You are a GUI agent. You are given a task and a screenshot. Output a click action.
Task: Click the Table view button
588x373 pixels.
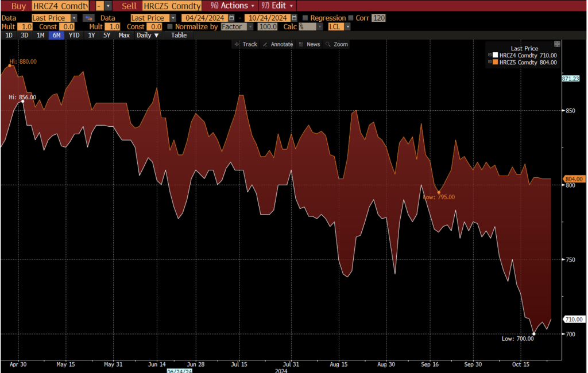[x=179, y=35]
